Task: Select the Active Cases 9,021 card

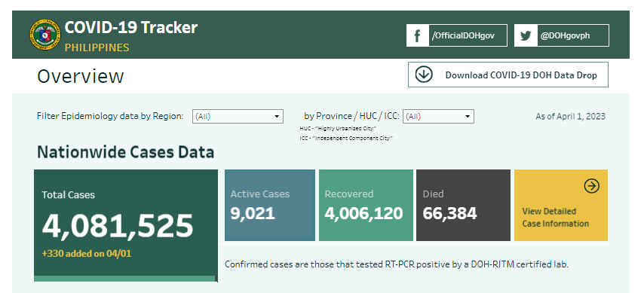Action: [x=270, y=205]
